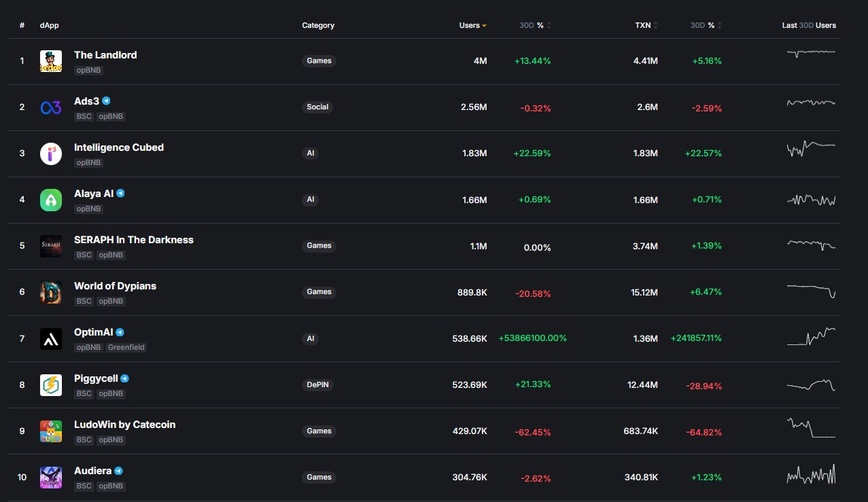Click Alaya AI green logo icon
The image size is (868, 502).
pyautogui.click(x=51, y=200)
